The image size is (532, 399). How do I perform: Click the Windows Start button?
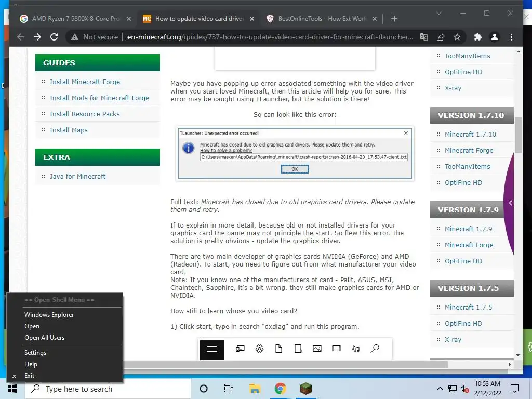[x=12, y=389]
